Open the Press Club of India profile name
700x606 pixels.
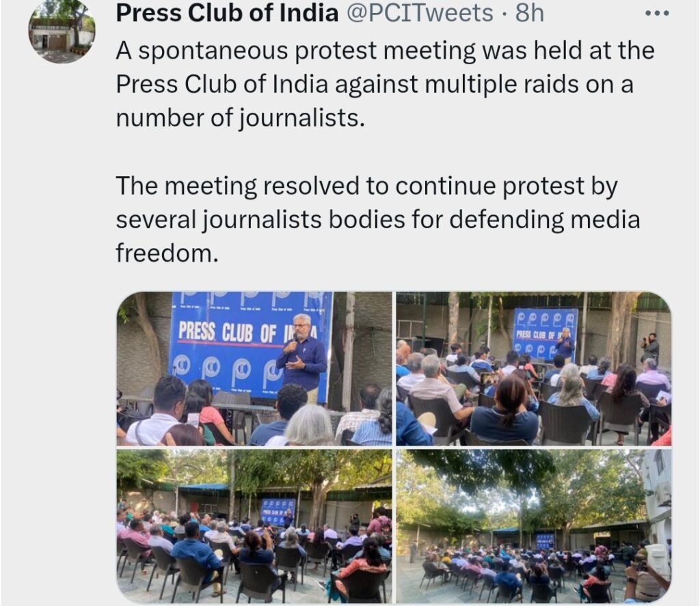tap(227, 13)
